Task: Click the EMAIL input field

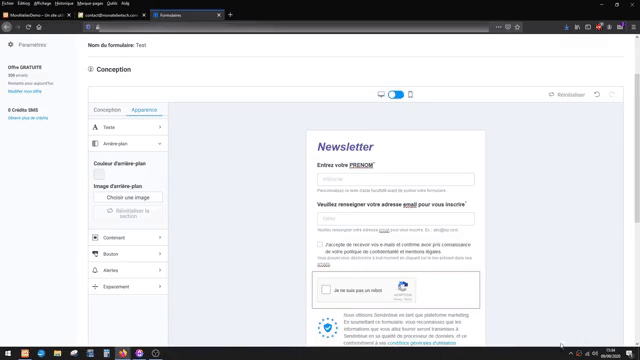Action: point(396,218)
